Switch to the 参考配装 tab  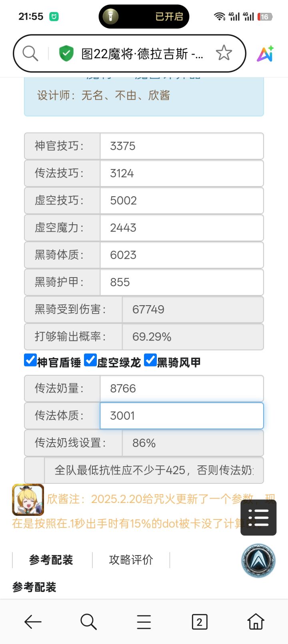click(51, 560)
